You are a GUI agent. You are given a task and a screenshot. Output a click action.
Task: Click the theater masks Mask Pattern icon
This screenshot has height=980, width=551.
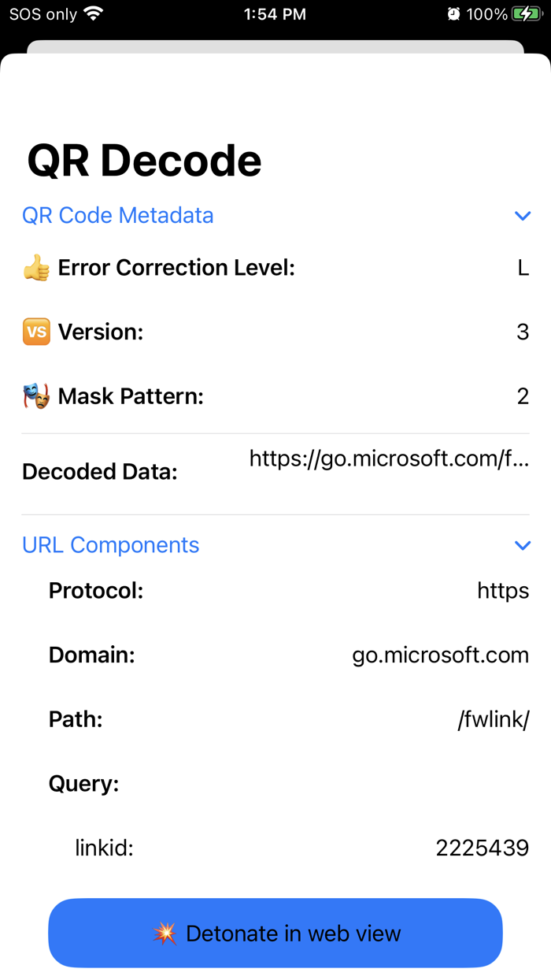pyautogui.click(x=36, y=395)
